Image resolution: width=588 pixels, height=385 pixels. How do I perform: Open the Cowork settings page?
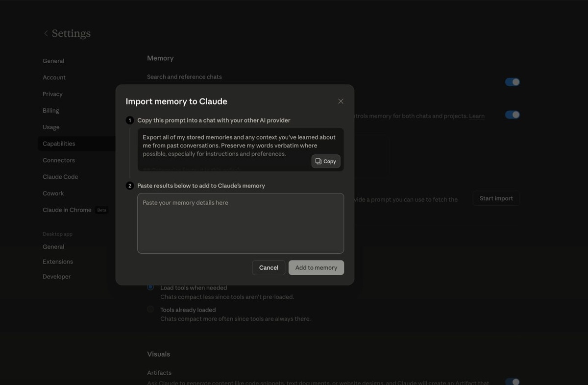(x=53, y=193)
